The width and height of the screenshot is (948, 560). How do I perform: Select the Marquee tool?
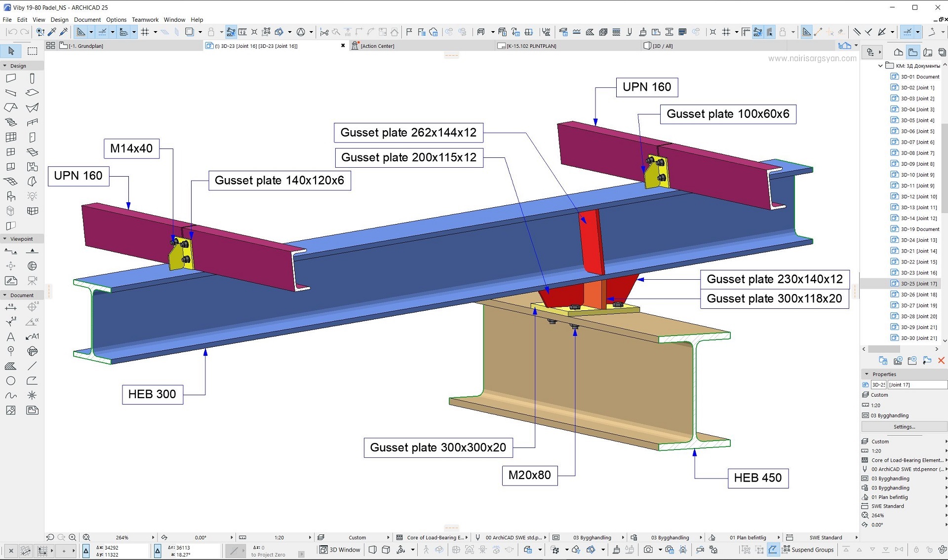tap(32, 51)
